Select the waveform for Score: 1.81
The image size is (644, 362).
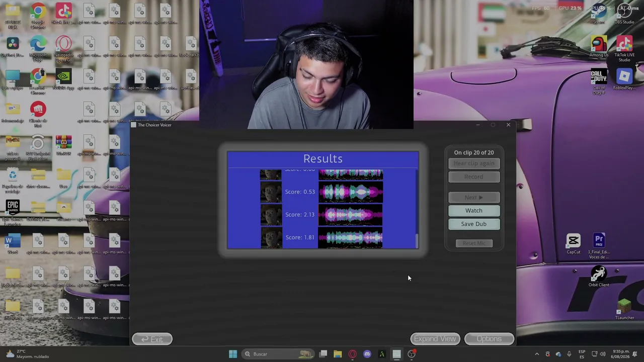[351, 237]
